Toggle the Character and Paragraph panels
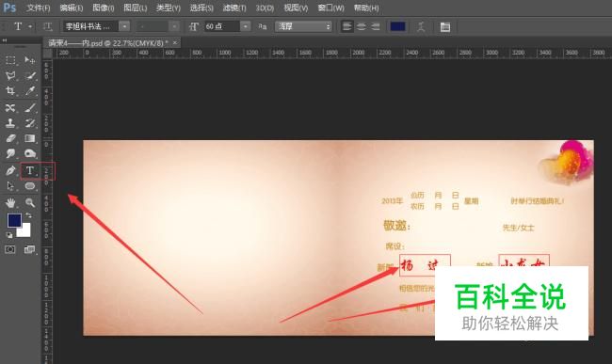This screenshot has width=612, height=364. tap(445, 26)
